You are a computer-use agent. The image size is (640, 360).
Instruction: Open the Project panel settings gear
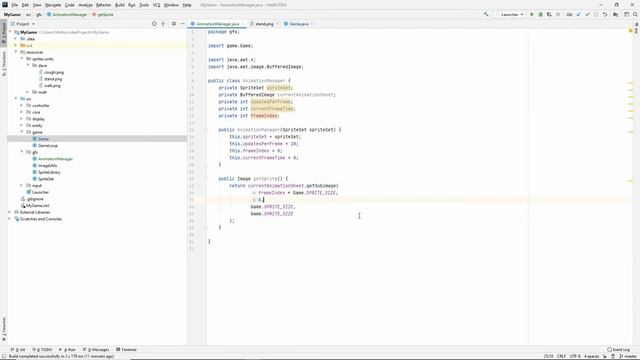click(x=174, y=24)
